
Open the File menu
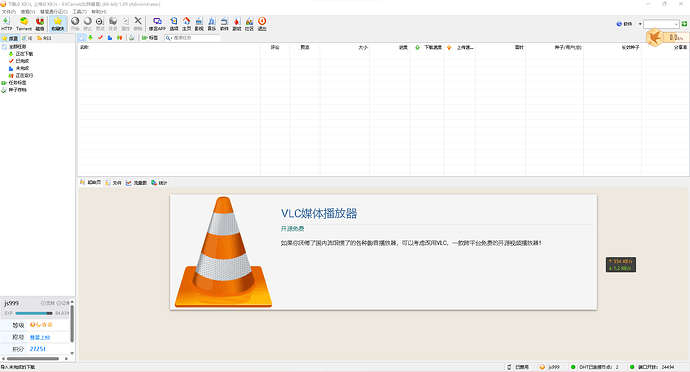(x=8, y=11)
